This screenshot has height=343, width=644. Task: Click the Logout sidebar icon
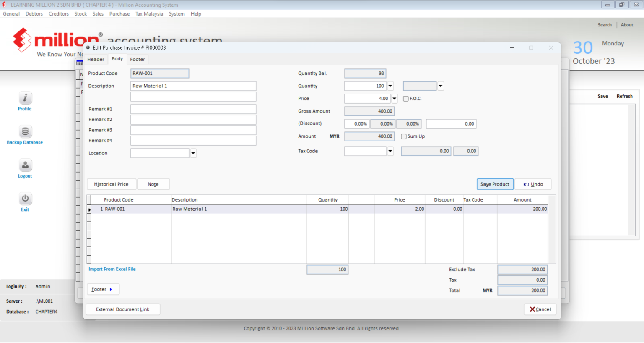25,165
